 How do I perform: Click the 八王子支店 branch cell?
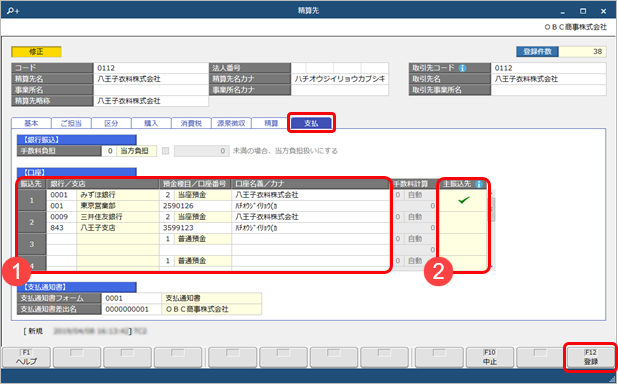point(118,228)
